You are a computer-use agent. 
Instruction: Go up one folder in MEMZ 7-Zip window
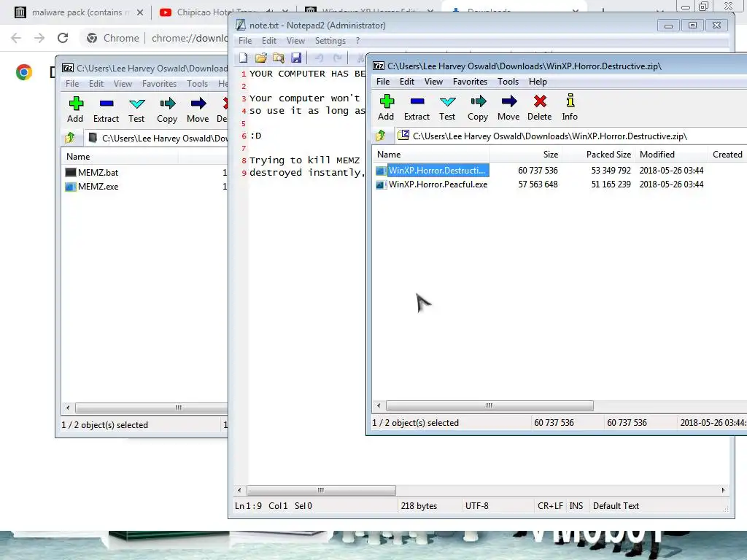point(69,138)
